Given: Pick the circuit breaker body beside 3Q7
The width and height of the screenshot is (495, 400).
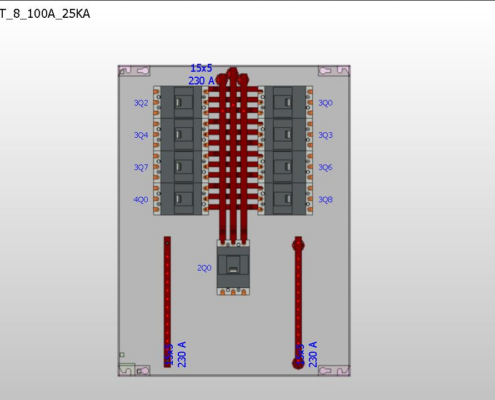Looking at the screenshot, I should (181, 167).
